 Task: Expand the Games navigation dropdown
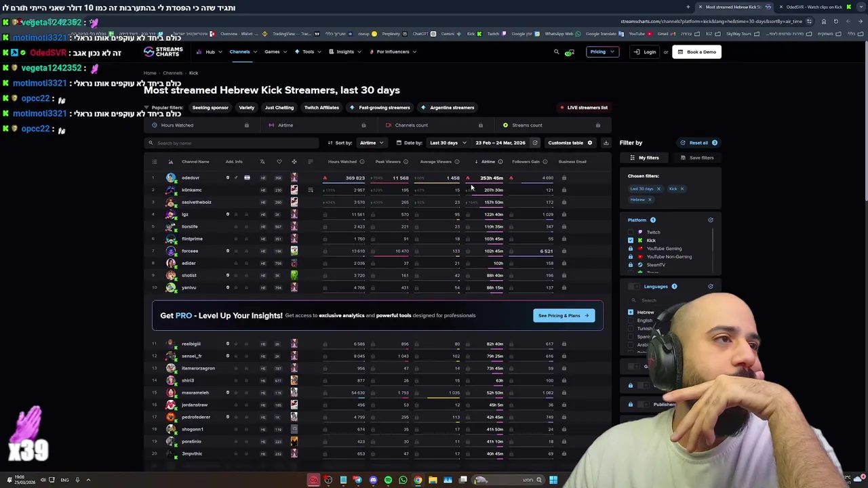coord(275,52)
